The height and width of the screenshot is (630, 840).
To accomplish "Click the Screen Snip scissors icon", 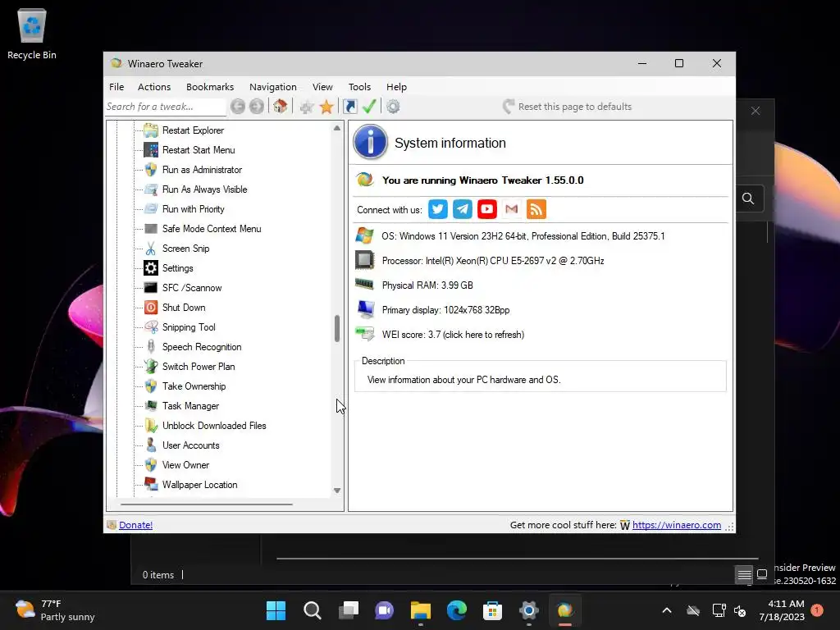I will (x=151, y=249).
